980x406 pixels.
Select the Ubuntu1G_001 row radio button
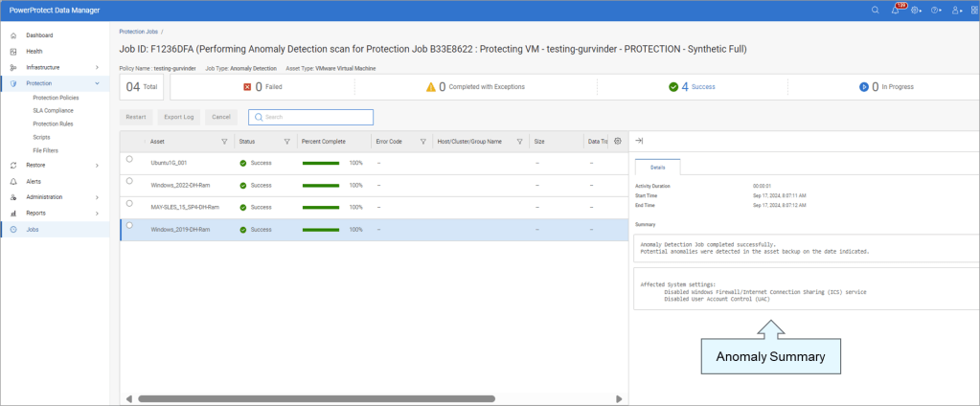click(129, 160)
